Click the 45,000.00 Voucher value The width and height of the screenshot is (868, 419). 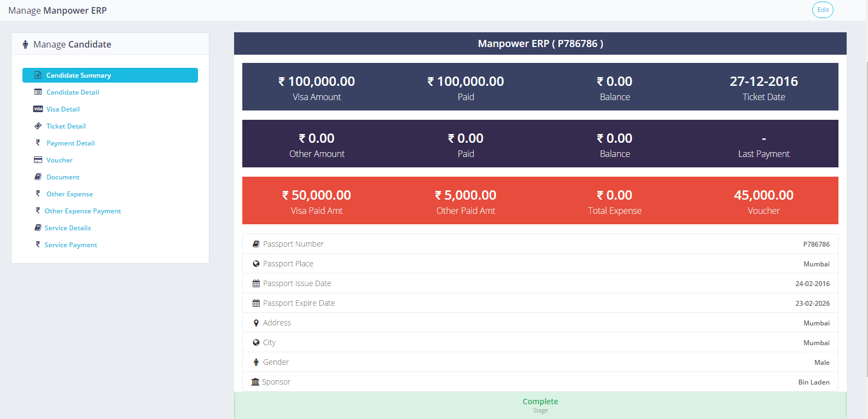coord(764,195)
